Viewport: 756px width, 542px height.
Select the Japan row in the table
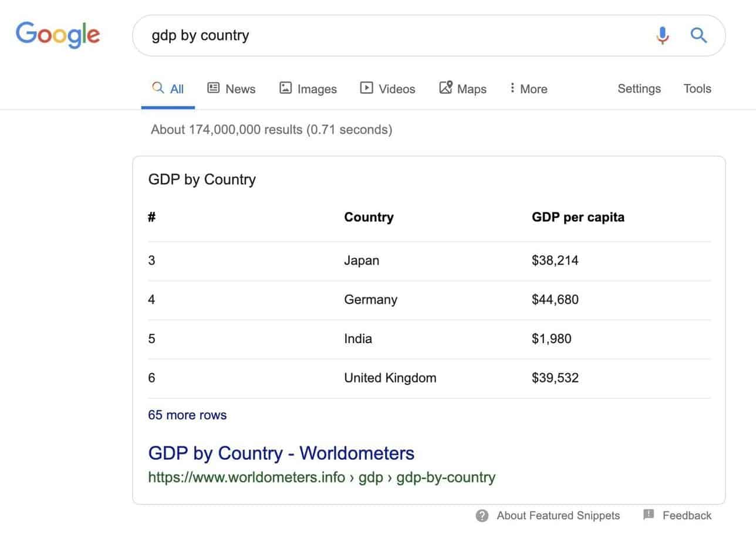click(362, 260)
